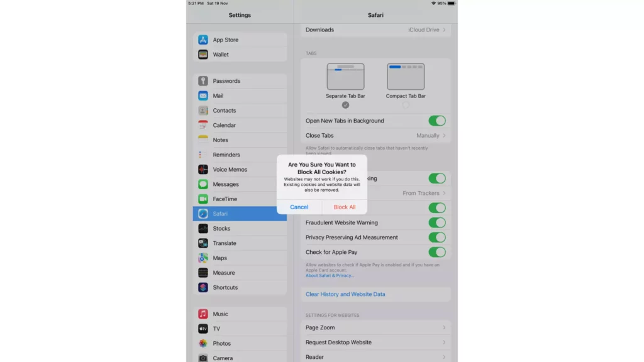Screen dimensions: 644x362
Task: Open the App Store icon in sidebar
Action: pos(203,40)
